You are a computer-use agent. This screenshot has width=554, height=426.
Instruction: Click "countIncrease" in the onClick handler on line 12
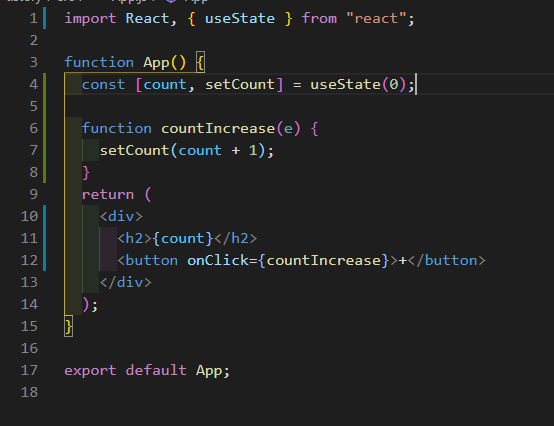coord(324,261)
